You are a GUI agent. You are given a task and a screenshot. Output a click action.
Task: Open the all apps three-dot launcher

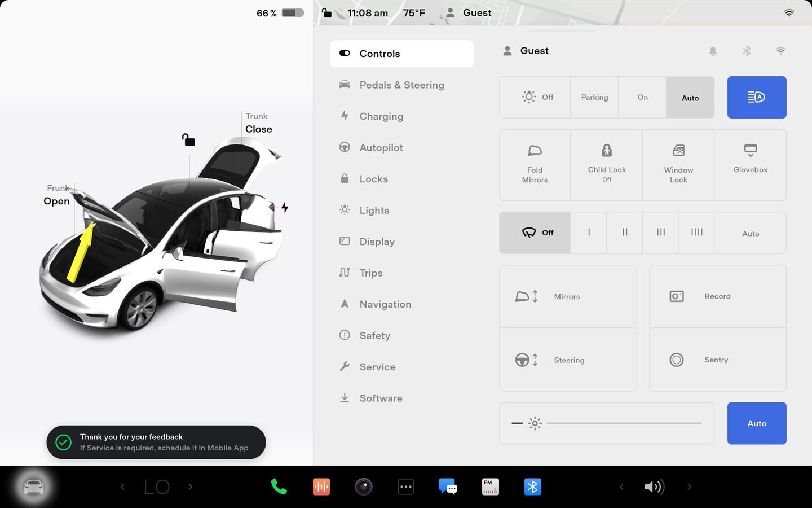click(x=406, y=487)
